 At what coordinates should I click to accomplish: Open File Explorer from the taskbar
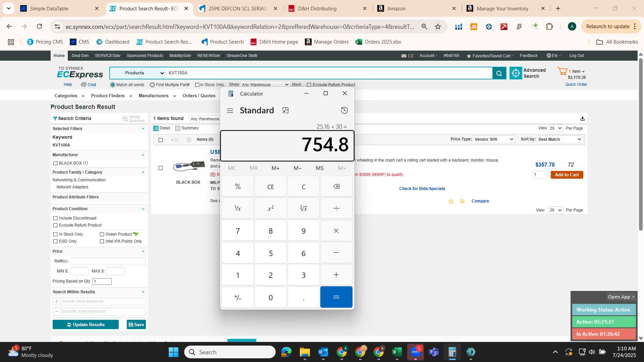[305, 352]
